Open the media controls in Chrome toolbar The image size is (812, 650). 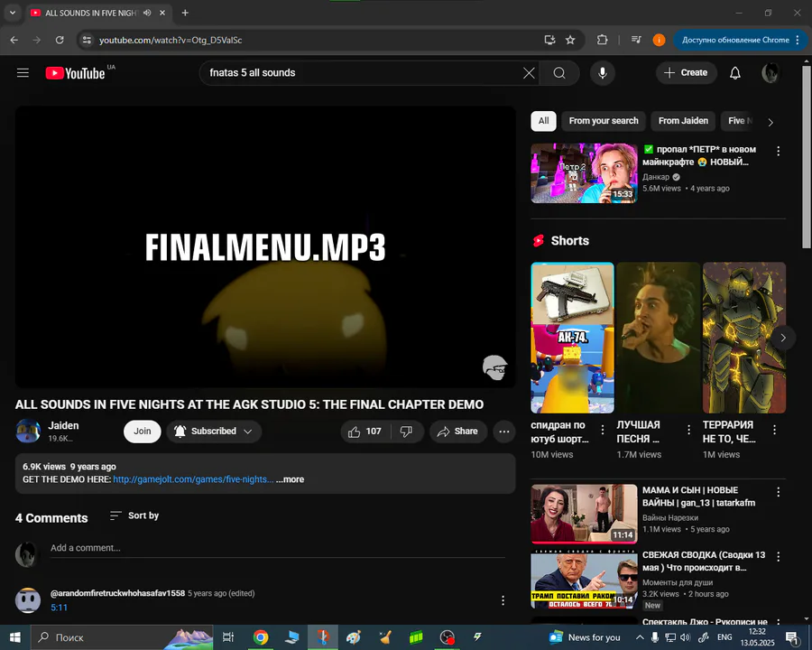pos(636,40)
